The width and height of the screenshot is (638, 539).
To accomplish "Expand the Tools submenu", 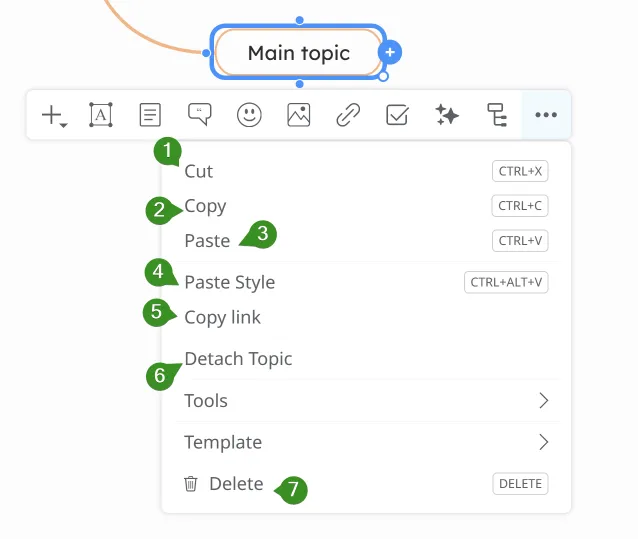I will pyautogui.click(x=365, y=401).
